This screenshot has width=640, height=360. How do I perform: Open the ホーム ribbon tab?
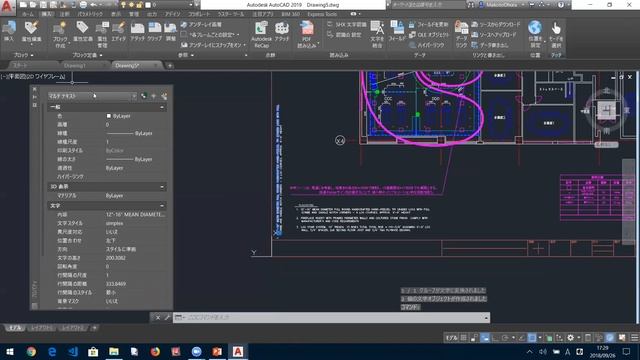tap(28, 14)
